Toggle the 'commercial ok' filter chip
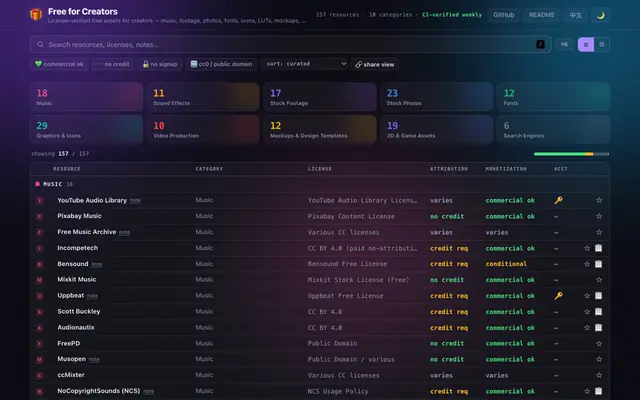 point(59,64)
